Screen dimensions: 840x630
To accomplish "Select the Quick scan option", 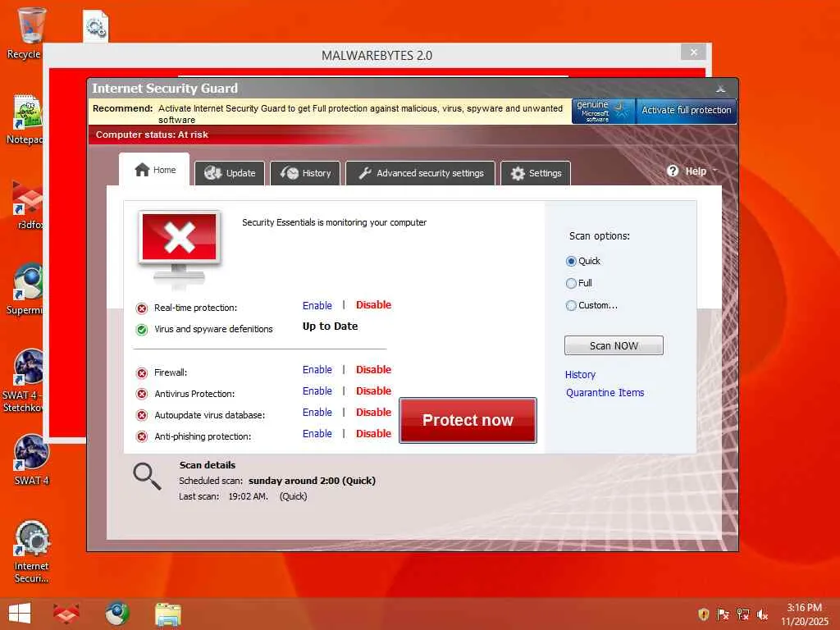I will 571,262.
